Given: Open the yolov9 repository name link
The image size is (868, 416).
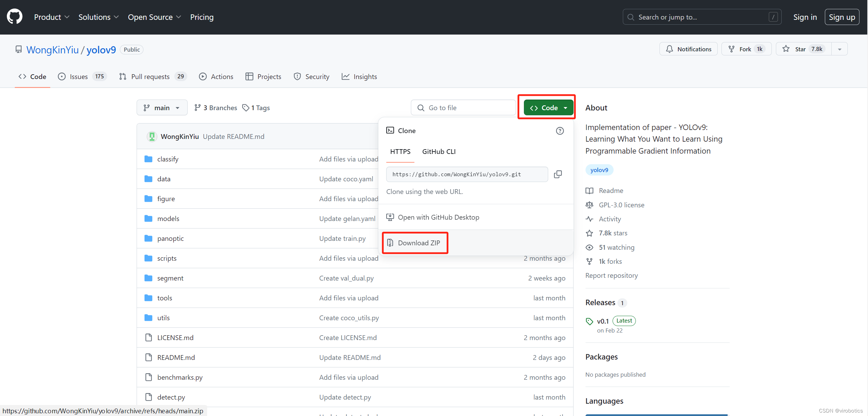Looking at the screenshot, I should [x=101, y=50].
